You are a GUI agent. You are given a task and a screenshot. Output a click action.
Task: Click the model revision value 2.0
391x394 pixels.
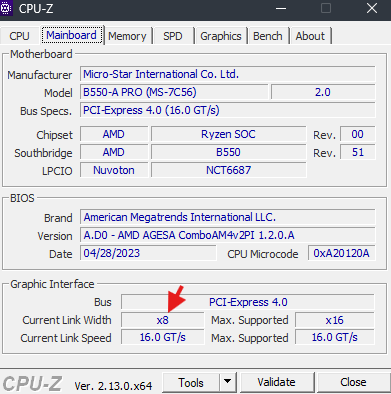[323, 92]
